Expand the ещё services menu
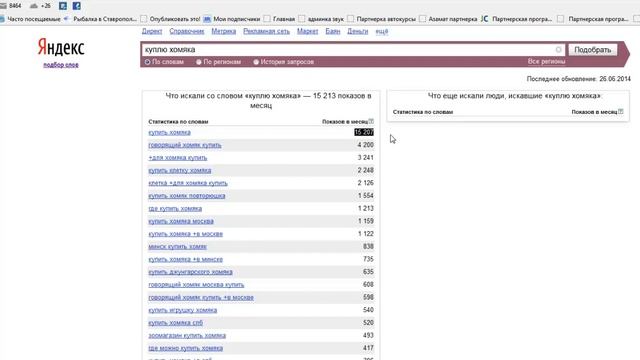 click(382, 31)
